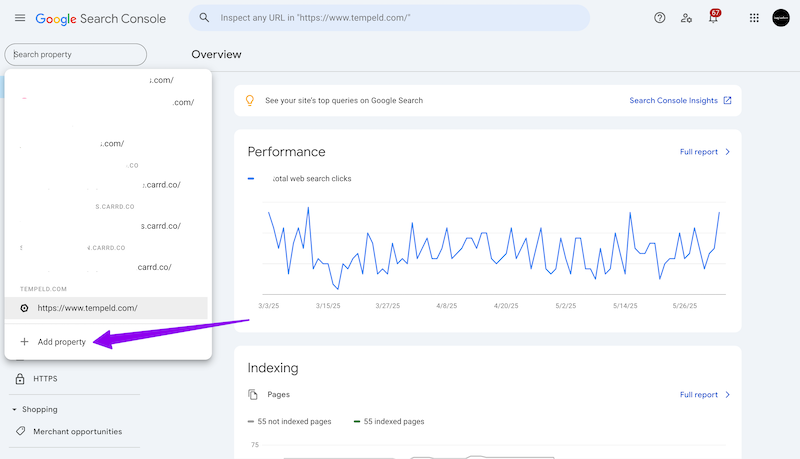Open notifications bell with 67 badge

(714, 17)
